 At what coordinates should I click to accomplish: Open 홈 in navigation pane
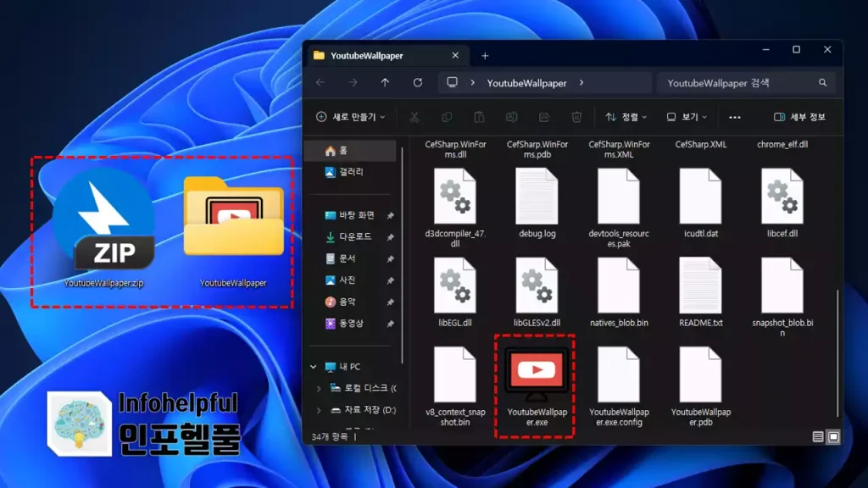(x=350, y=151)
